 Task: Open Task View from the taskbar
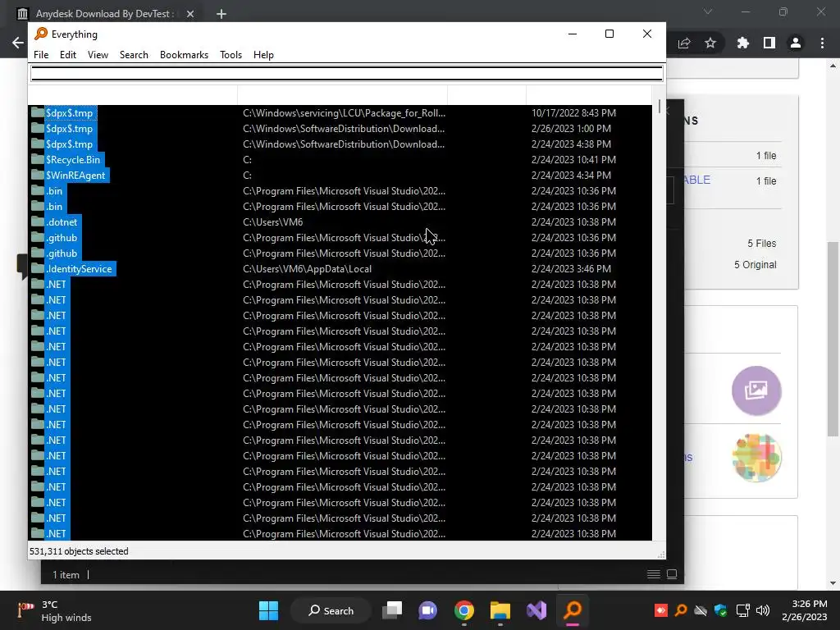[x=392, y=610]
